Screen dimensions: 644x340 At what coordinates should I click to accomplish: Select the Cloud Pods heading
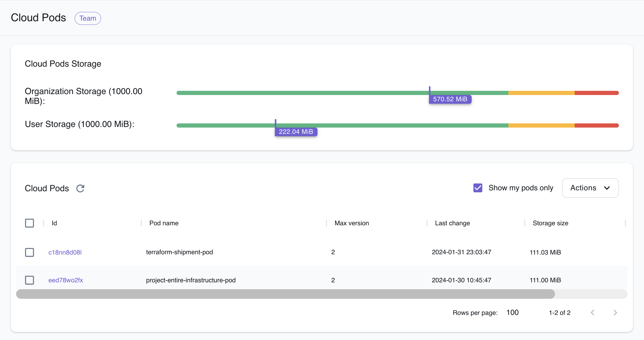tap(38, 18)
